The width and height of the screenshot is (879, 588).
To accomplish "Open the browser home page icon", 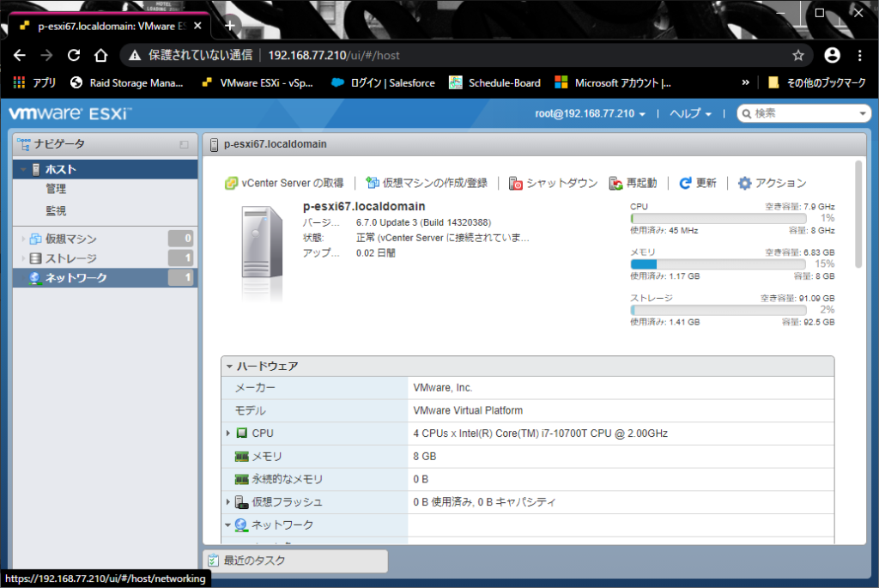I will coord(101,55).
